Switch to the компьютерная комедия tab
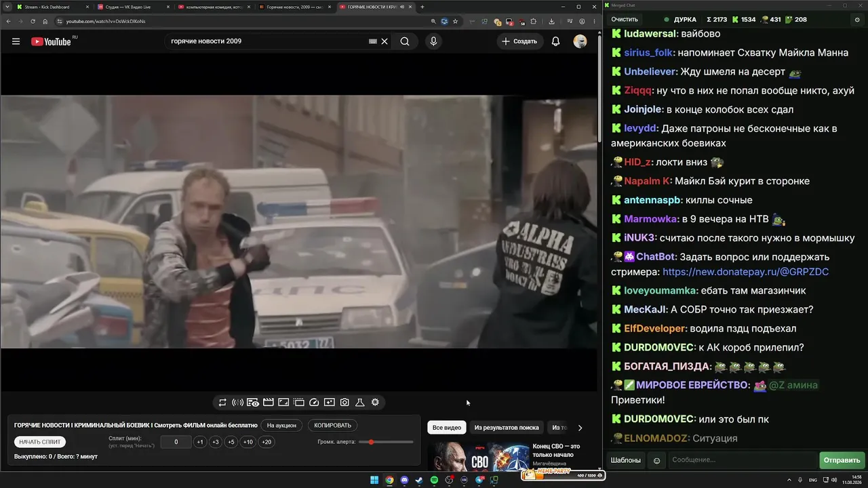 pyautogui.click(x=214, y=7)
